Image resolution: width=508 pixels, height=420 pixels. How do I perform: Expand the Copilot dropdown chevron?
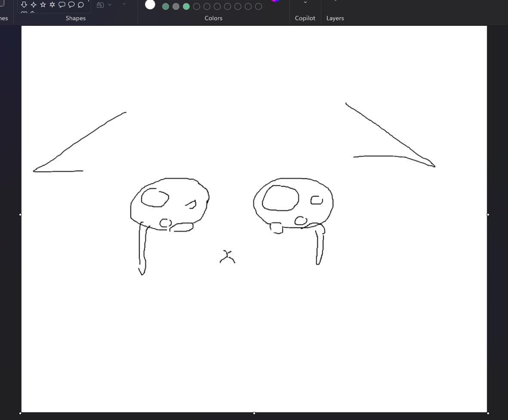(305, 2)
